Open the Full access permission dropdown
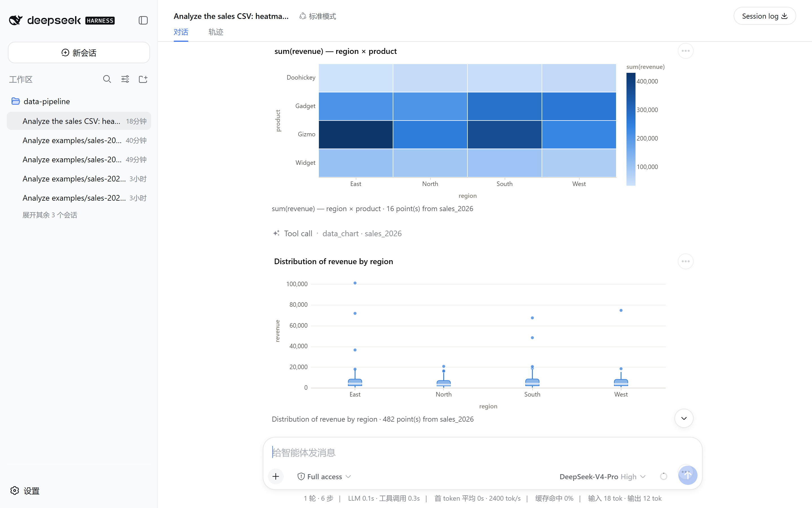Screen dimensions: 812x508 [324, 476]
